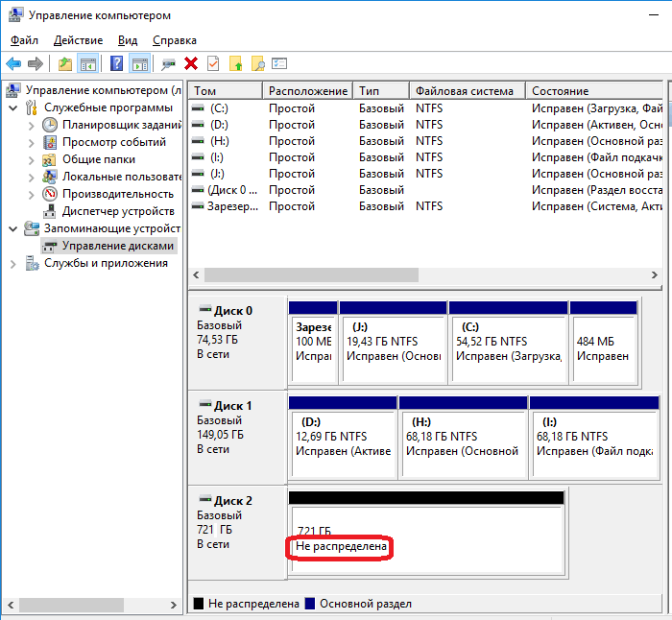Click the Forward arrow toolbar icon

click(x=36, y=64)
